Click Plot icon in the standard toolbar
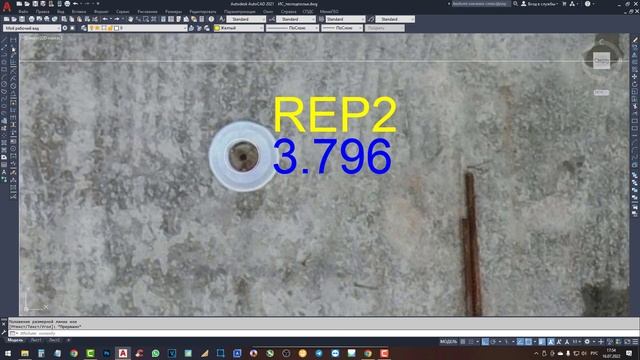 click(x=31, y=19)
